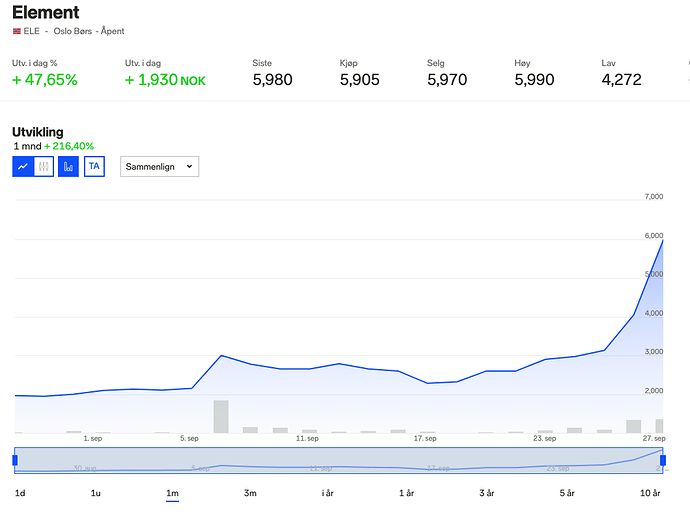
Task: Click the +216,40% monthly development value
Action: coord(69,146)
